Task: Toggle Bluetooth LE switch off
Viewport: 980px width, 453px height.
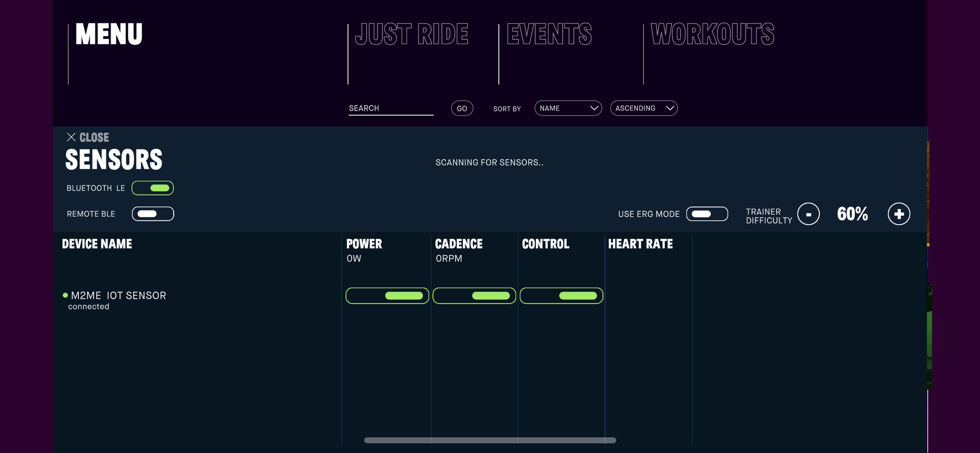Action: (152, 188)
